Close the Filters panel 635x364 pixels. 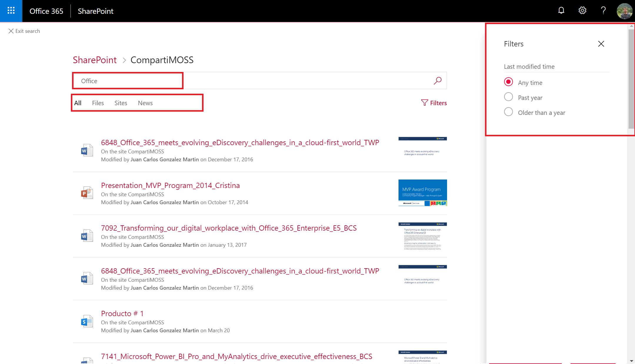tap(601, 44)
